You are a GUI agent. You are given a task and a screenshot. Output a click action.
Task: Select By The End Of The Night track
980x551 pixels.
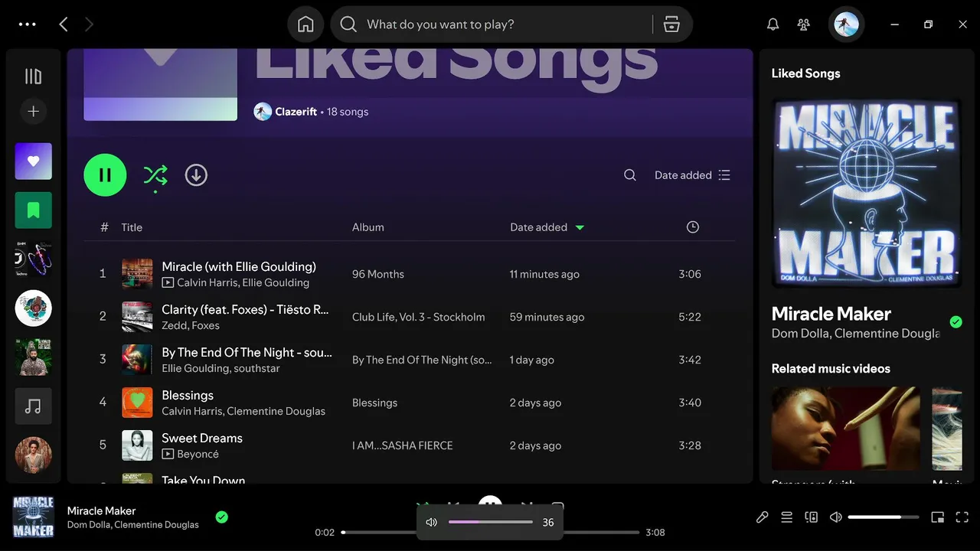247,352
